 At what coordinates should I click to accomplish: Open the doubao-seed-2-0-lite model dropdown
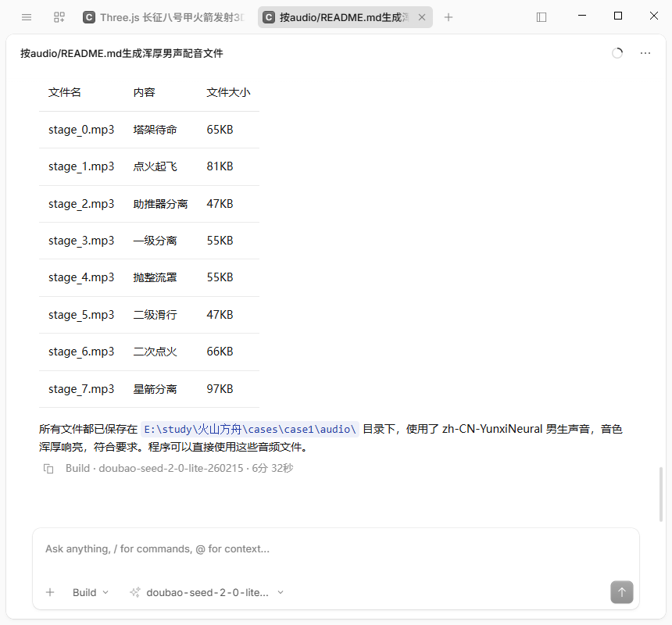(x=213, y=592)
